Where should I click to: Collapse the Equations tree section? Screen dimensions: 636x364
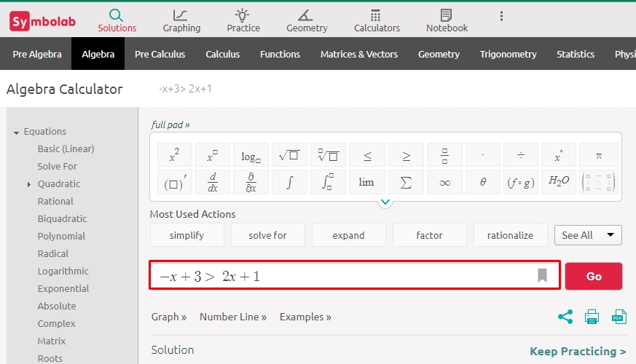(16, 132)
